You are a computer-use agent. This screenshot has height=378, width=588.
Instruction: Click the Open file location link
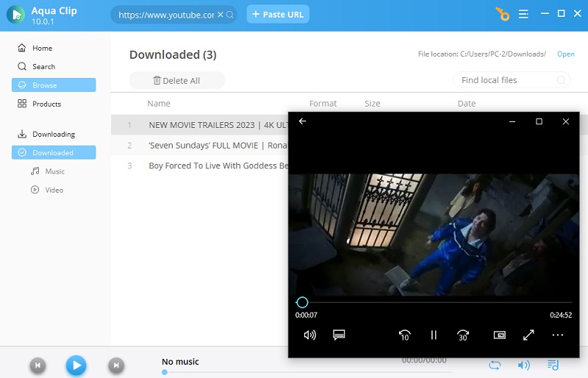[565, 54]
